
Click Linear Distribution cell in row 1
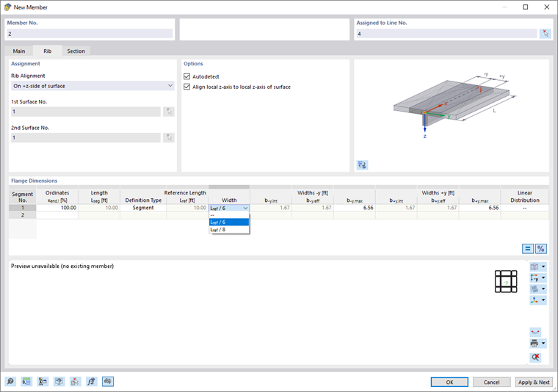click(x=524, y=208)
